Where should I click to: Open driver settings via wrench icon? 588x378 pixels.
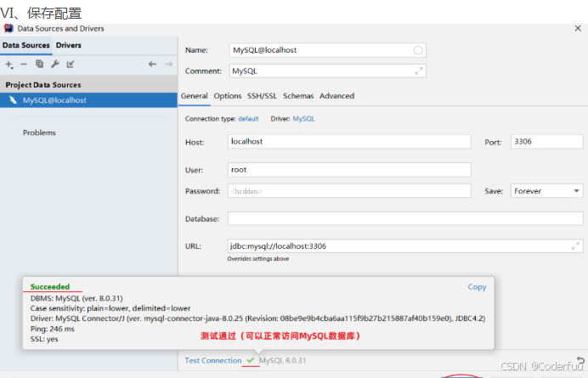pos(55,64)
